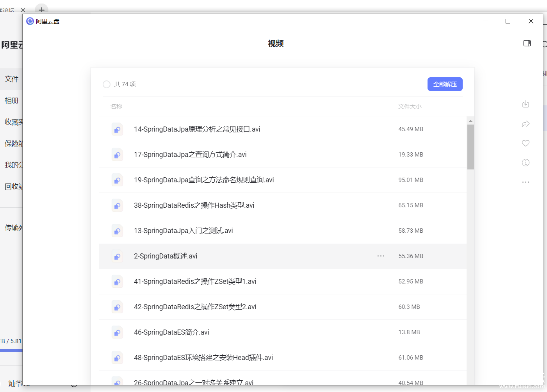Toggle the select-all circle beside 共 74 项

point(107,84)
